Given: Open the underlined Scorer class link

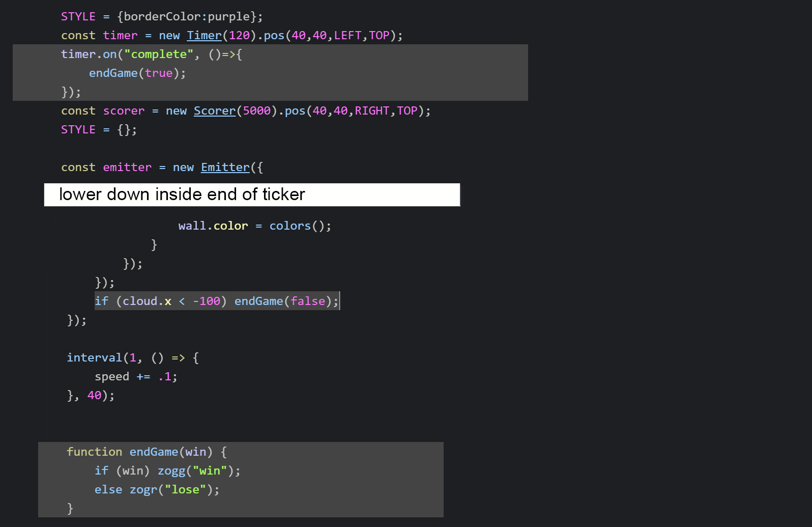Looking at the screenshot, I should coord(215,111).
